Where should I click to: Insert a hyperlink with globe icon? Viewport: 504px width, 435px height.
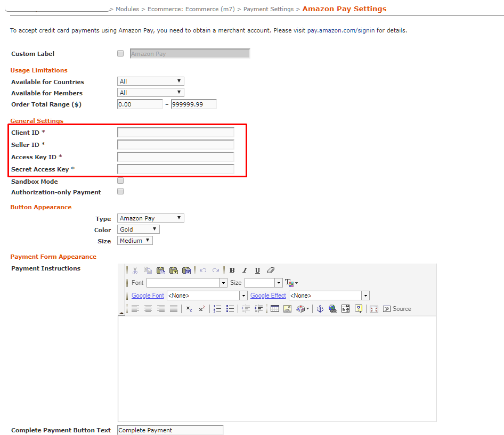333,309
